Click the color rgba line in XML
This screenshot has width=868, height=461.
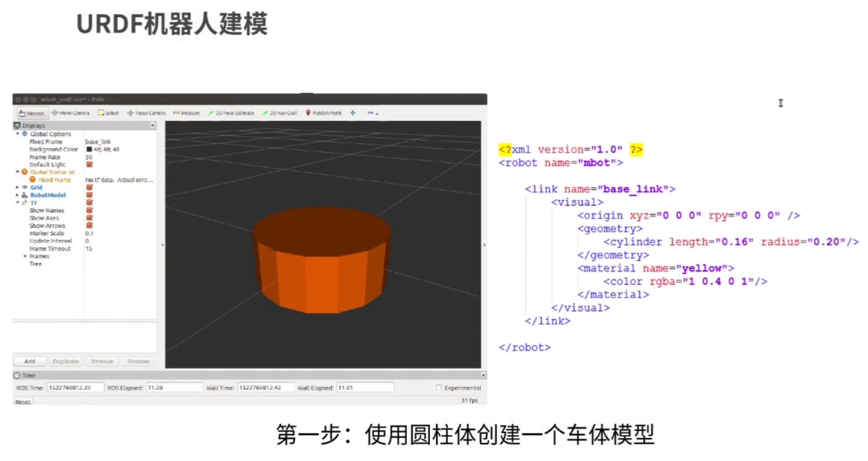pos(685,281)
